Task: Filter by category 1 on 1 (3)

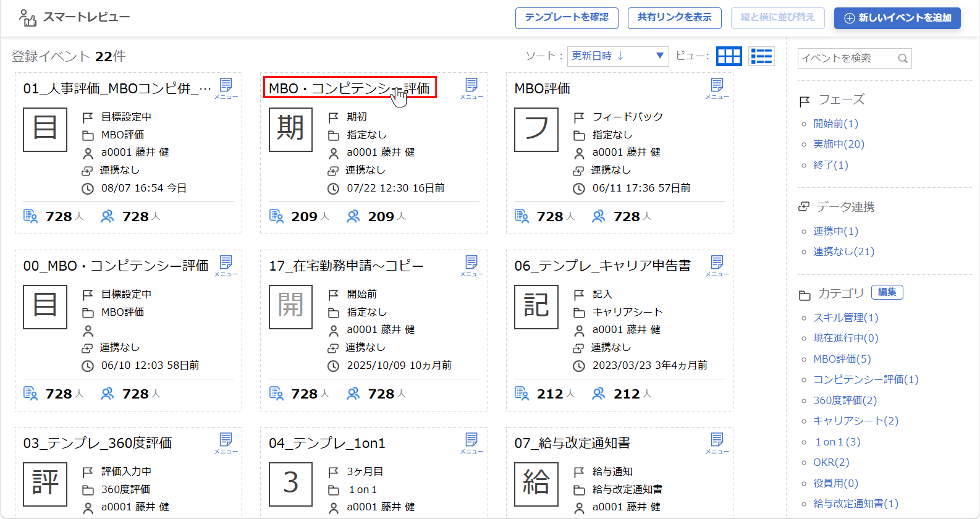Action: coord(837,442)
